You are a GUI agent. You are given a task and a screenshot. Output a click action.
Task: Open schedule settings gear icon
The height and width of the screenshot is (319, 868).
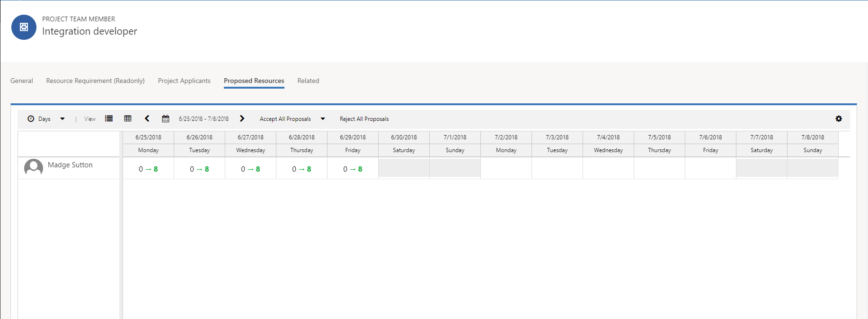[839, 118]
